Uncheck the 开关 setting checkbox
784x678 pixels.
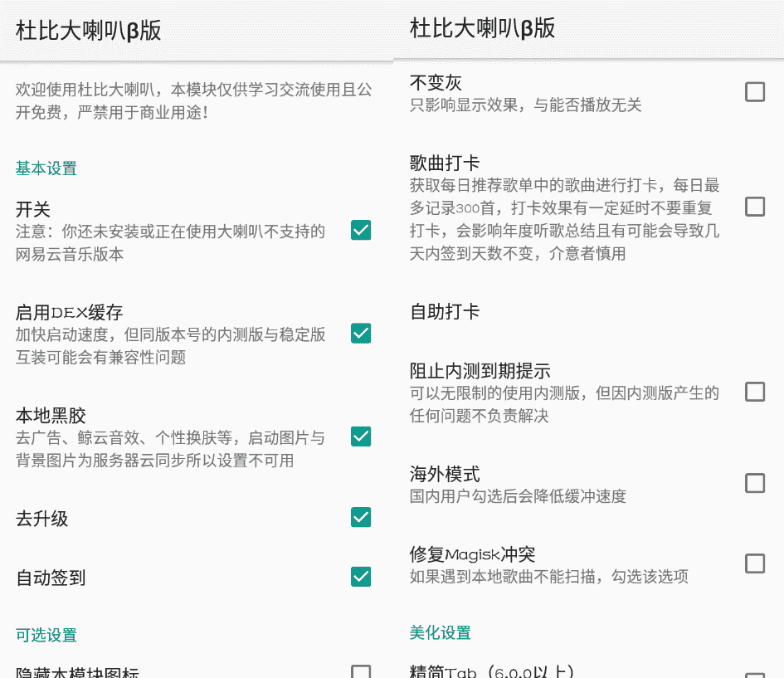click(x=360, y=230)
